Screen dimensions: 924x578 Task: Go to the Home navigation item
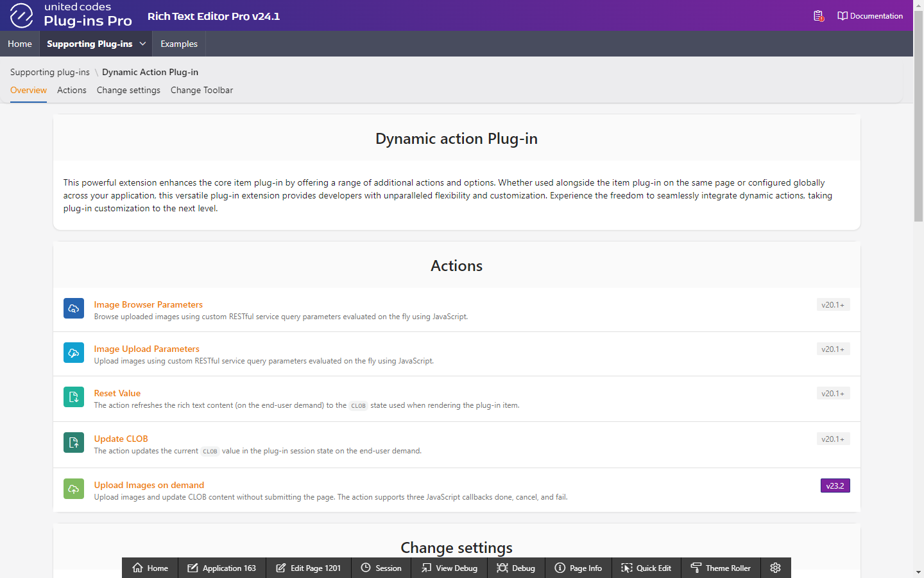point(20,44)
